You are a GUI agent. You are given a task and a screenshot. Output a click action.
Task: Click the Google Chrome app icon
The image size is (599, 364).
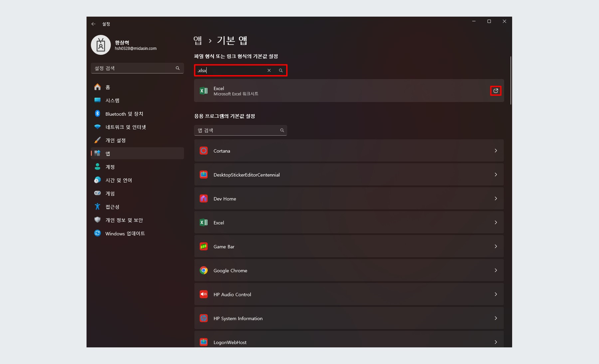(x=204, y=270)
